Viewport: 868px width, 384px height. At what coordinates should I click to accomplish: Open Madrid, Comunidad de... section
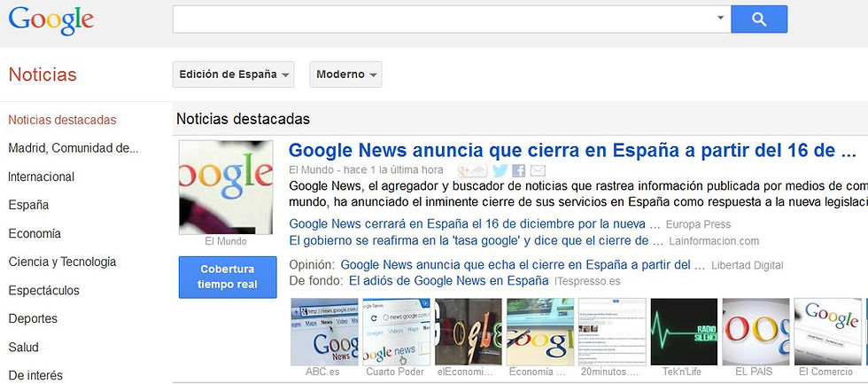(73, 148)
